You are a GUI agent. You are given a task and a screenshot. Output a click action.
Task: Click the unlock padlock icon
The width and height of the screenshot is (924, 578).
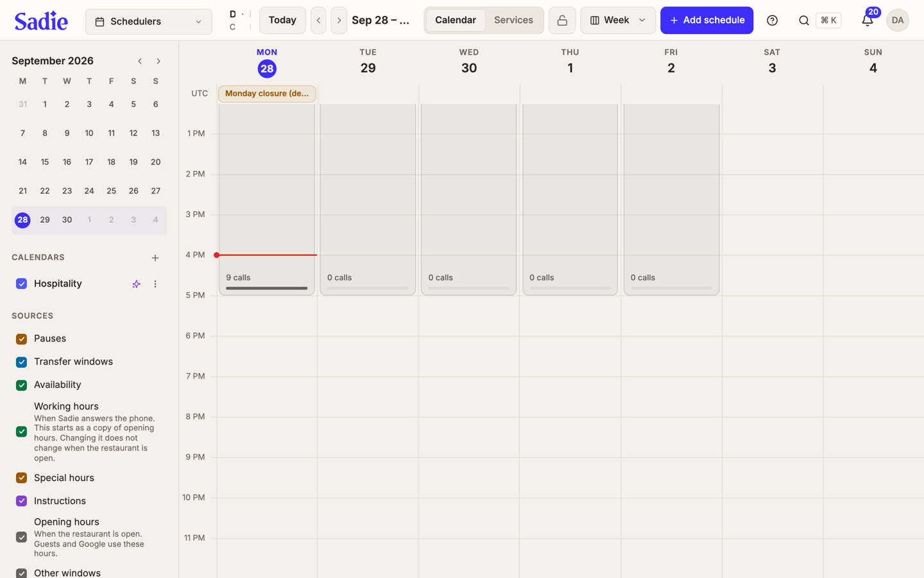pyautogui.click(x=562, y=21)
